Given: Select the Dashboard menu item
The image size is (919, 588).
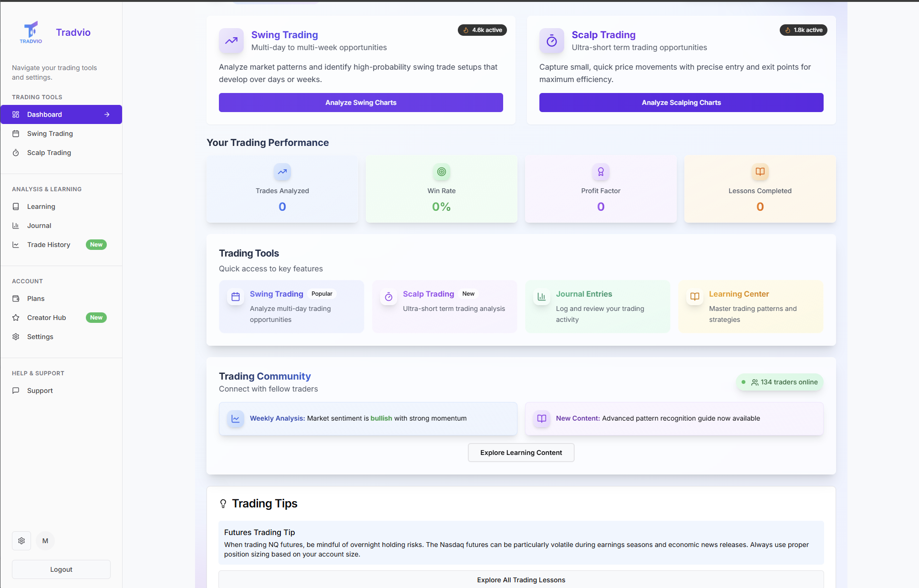Looking at the screenshot, I should tap(44, 114).
